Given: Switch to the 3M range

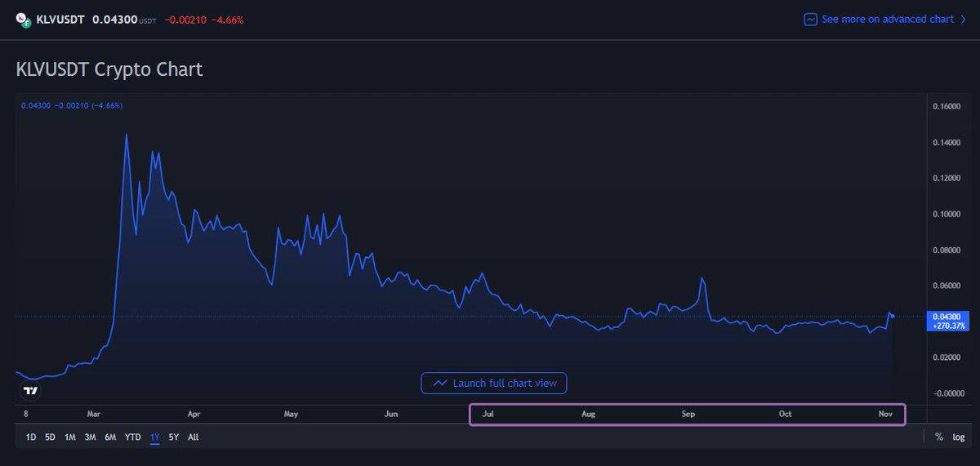Looking at the screenshot, I should [90, 437].
